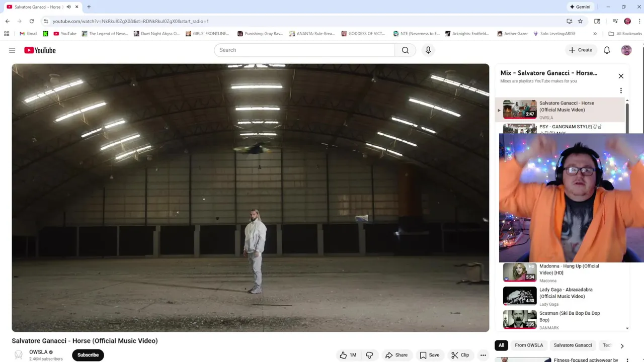The width and height of the screenshot is (644, 362).
Task: Reload the page with refresh icon
Action: 31,21
